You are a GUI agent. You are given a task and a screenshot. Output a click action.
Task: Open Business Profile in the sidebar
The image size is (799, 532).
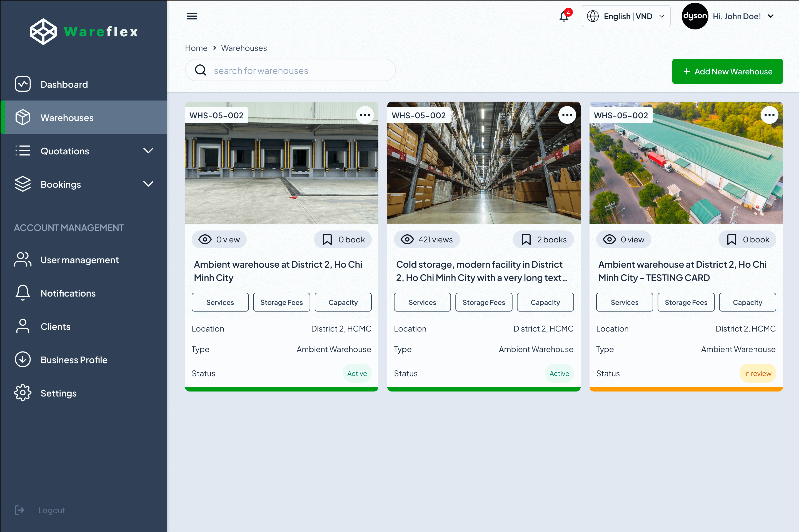pyautogui.click(x=74, y=360)
